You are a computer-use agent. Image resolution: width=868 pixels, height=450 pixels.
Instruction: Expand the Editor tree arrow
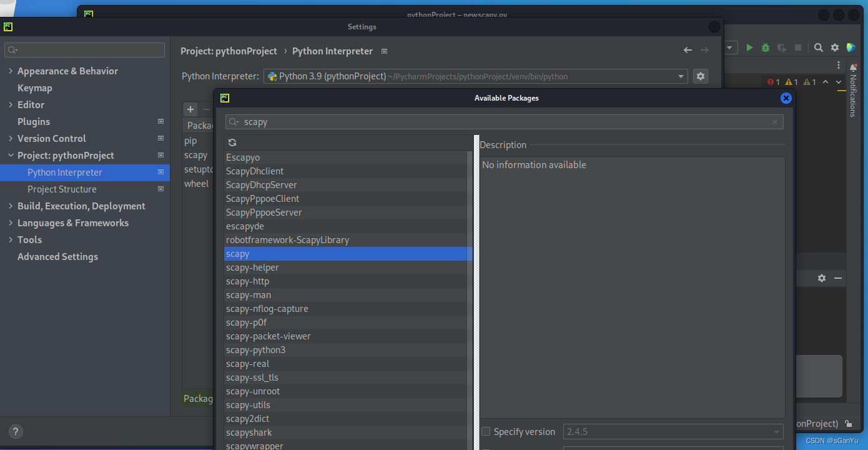click(11, 104)
